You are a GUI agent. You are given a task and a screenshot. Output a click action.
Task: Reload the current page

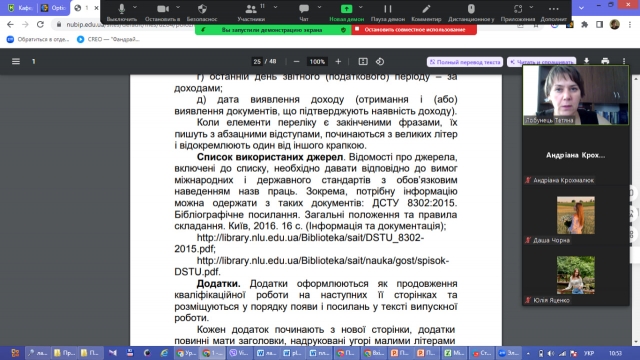tap(40, 24)
